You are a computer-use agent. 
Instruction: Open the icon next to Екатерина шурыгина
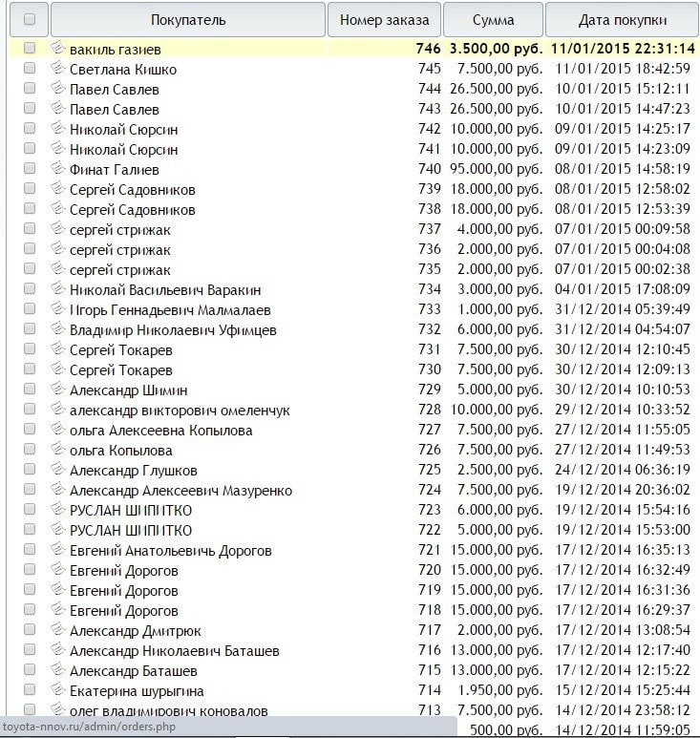point(56,690)
